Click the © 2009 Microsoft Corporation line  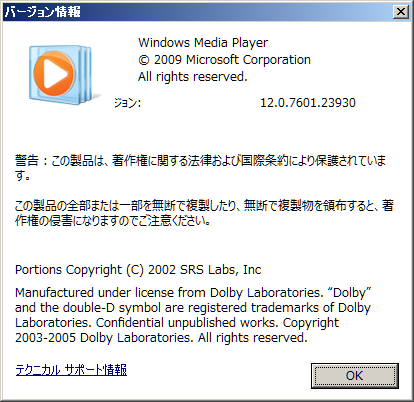pyautogui.click(x=224, y=60)
